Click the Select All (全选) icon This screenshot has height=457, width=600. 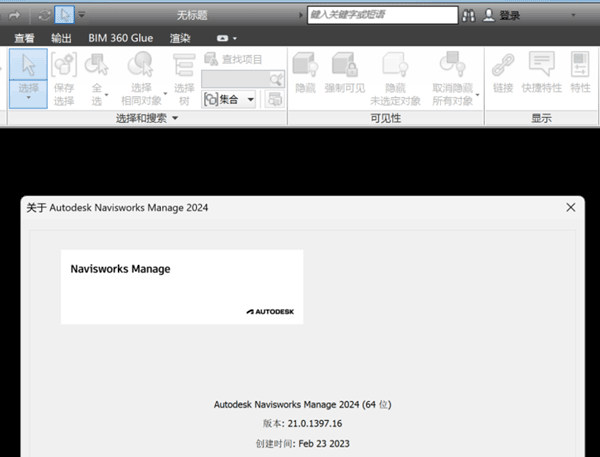(96, 64)
